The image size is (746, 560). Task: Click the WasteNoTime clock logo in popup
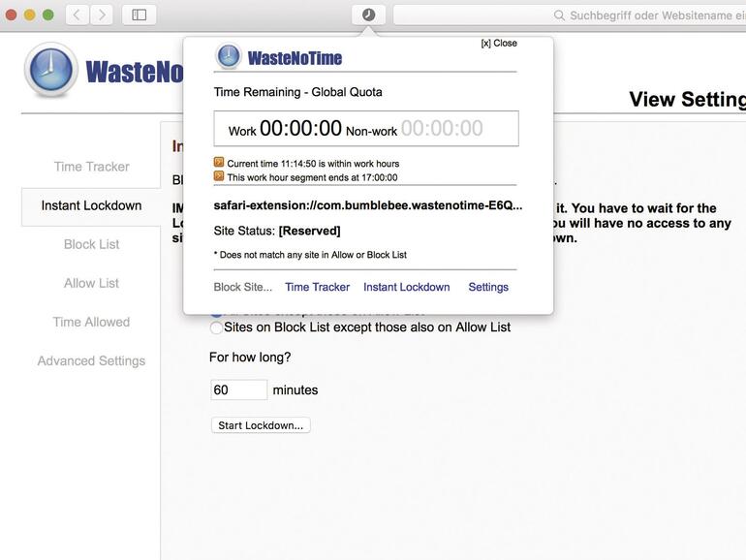(x=229, y=55)
